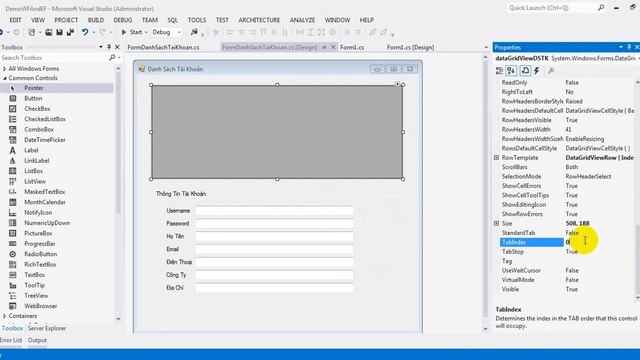Viewport: 640px width, 360px height.
Task: Click the Password text field
Action: pyautogui.click(x=274, y=224)
